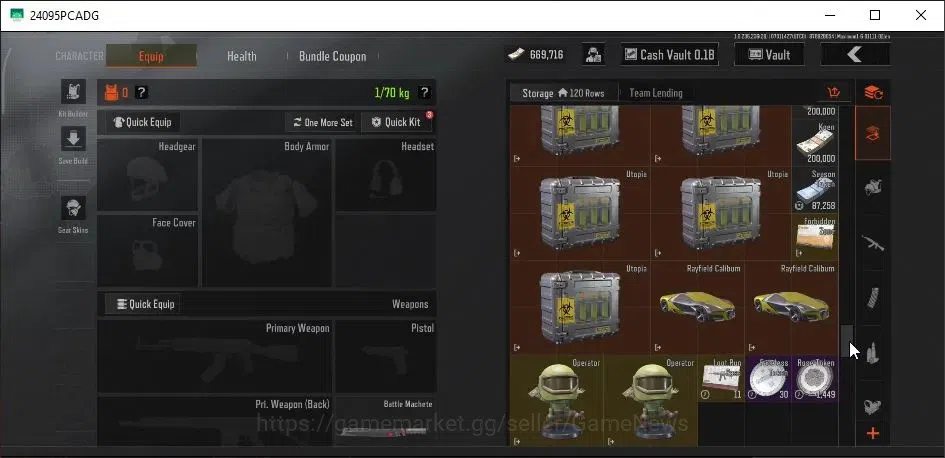This screenshot has width=945, height=458.
Task: Click the empty Primary Weapon slot
Action: [215, 357]
